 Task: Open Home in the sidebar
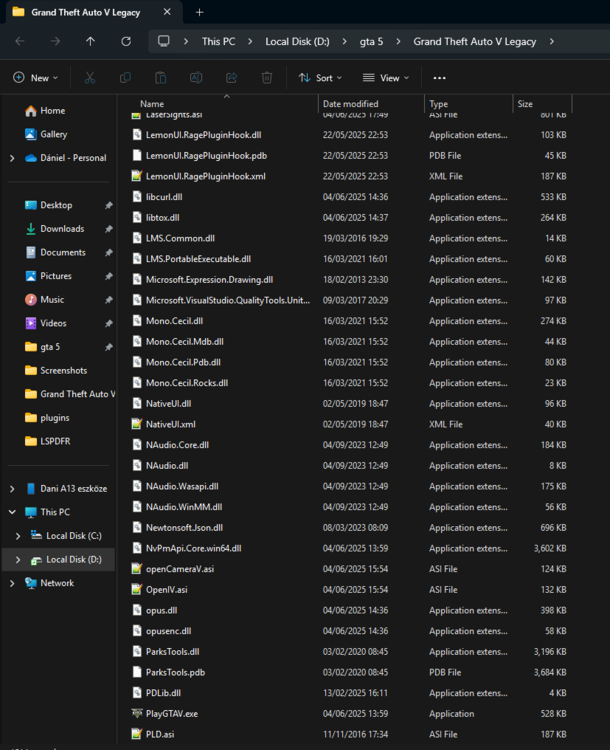pyautogui.click(x=45, y=110)
